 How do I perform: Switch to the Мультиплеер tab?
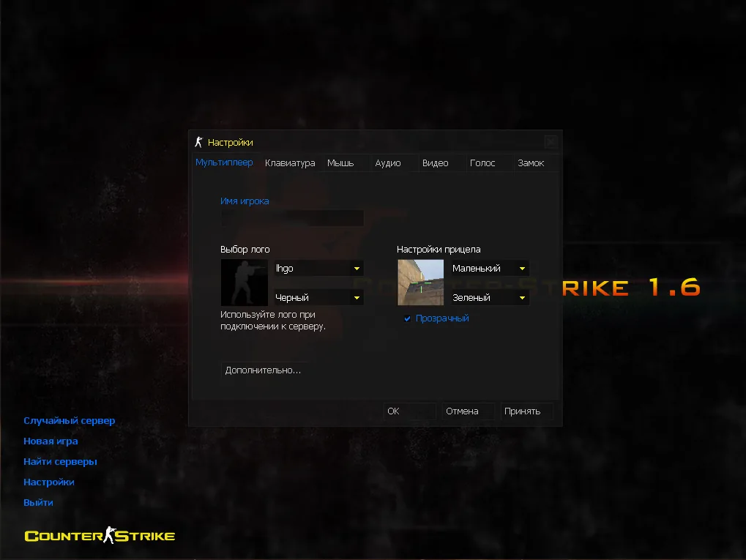pos(224,163)
